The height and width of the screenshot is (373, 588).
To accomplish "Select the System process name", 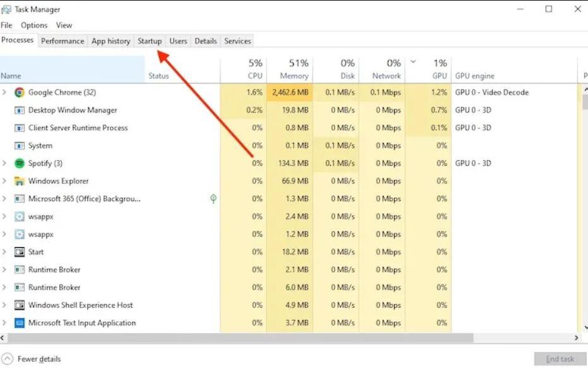I will coord(40,145).
